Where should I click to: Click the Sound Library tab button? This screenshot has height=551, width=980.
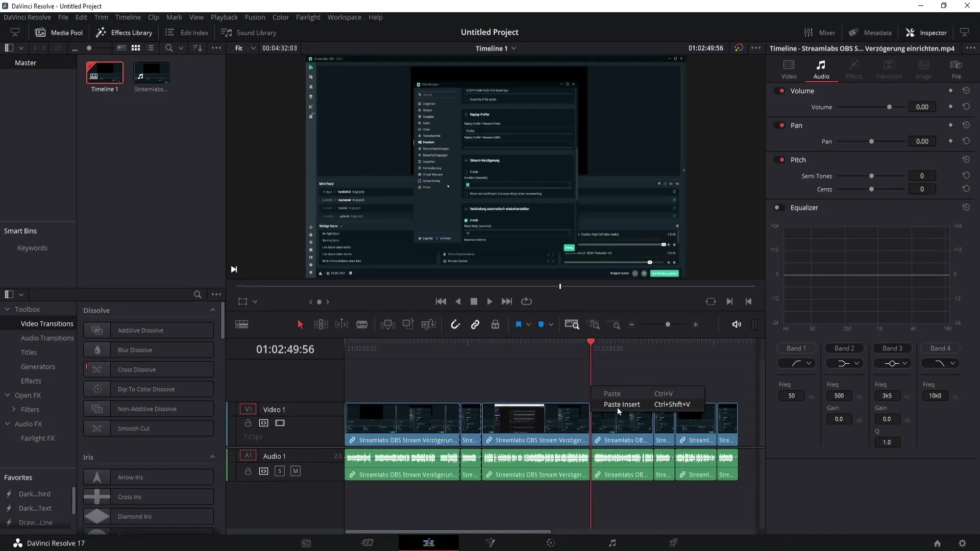tap(250, 32)
